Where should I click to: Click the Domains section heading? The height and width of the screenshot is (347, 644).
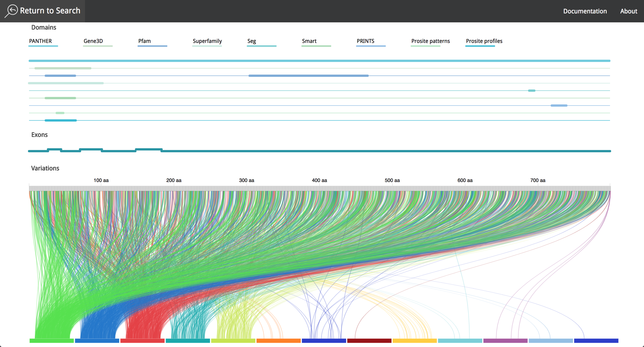pos(44,27)
